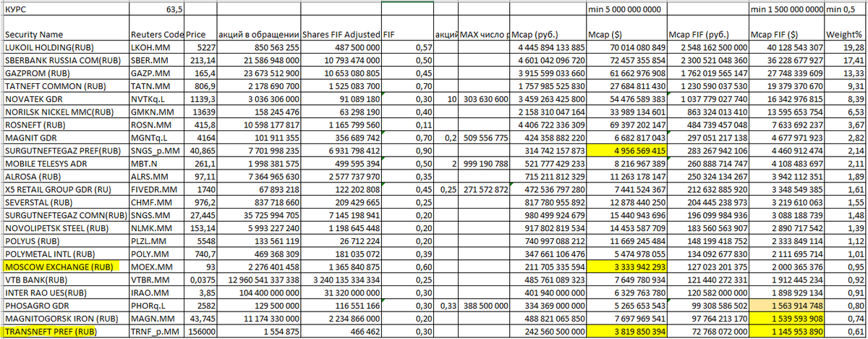Click PHOSAGRO's Mcap FIF value 1 563 914 748
Image resolution: width=868 pixels, height=339 pixels.
pyautogui.click(x=786, y=306)
